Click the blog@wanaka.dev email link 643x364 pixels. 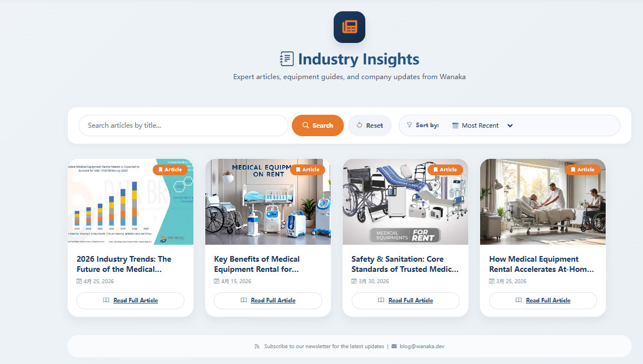coord(422,346)
